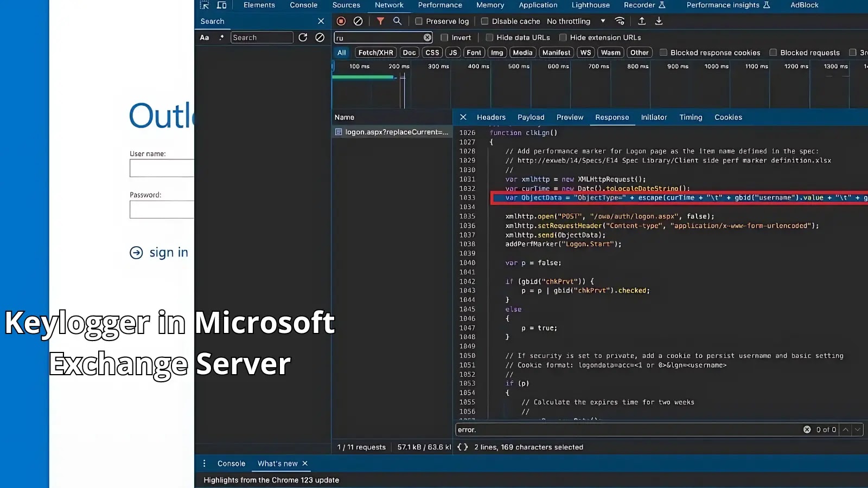Open the Lighthouse panel
The width and height of the screenshot is (868, 488).
point(591,5)
